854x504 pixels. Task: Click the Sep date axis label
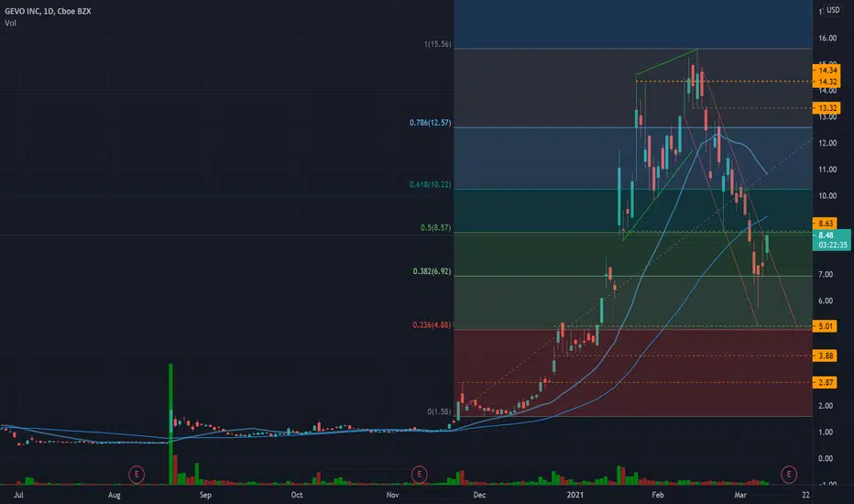click(x=205, y=495)
